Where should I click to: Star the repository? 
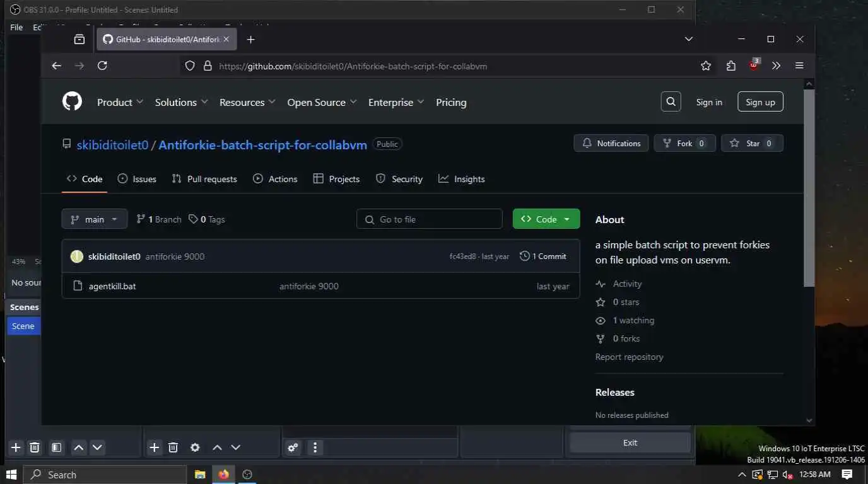(x=752, y=143)
